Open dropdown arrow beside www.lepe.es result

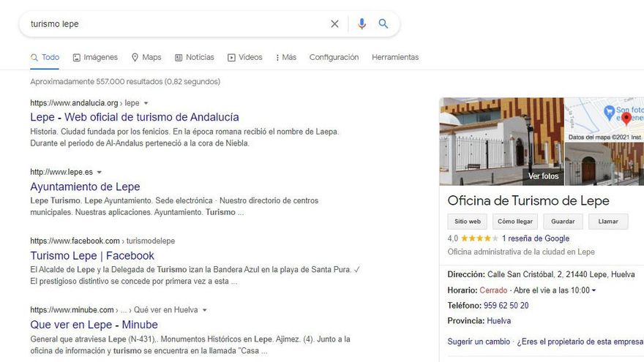pos(99,172)
